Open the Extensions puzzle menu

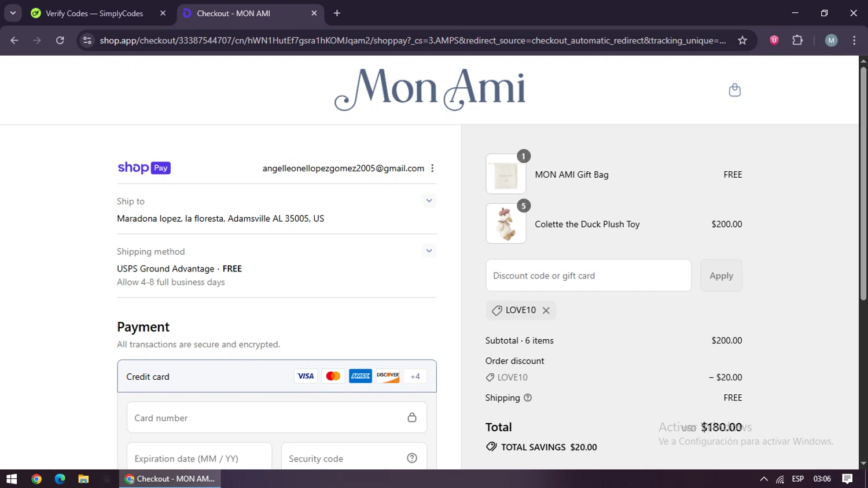(797, 41)
